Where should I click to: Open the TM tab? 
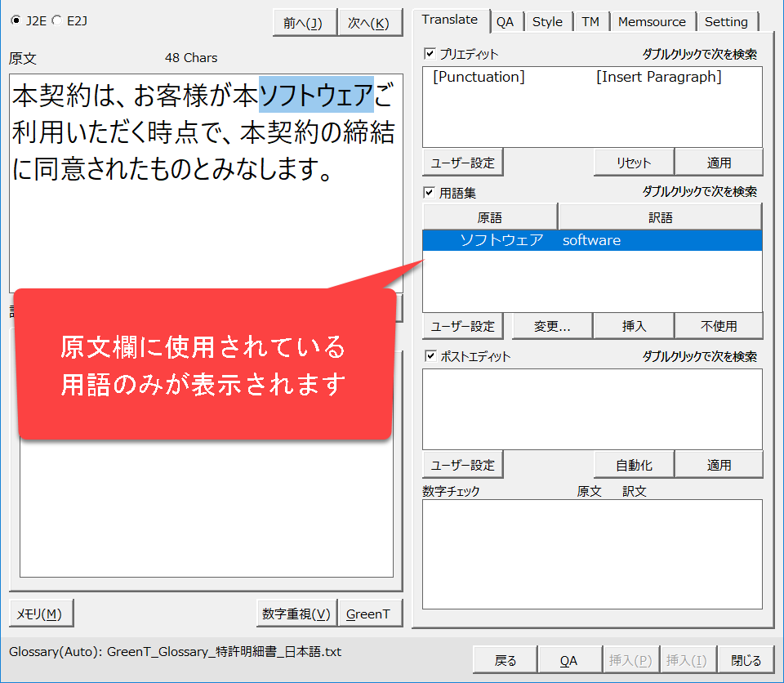click(x=590, y=22)
